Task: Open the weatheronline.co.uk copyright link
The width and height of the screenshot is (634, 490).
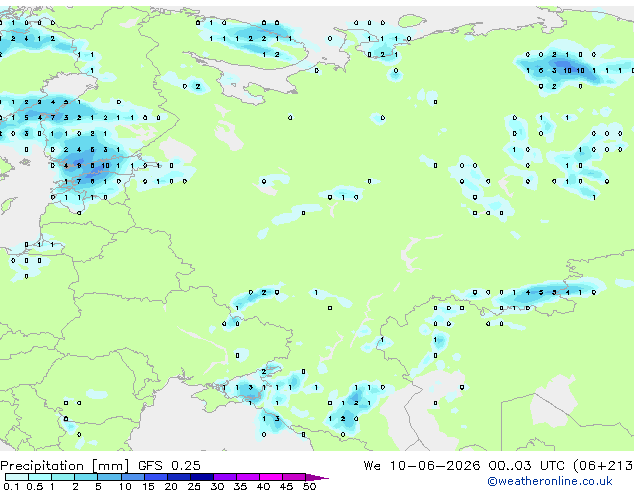Action: pos(550,481)
